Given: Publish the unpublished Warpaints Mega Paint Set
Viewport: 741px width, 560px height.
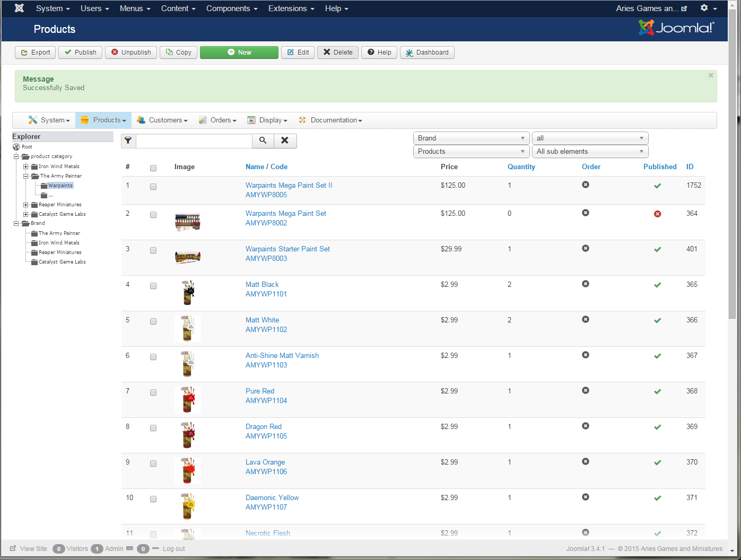Looking at the screenshot, I should tap(658, 214).
